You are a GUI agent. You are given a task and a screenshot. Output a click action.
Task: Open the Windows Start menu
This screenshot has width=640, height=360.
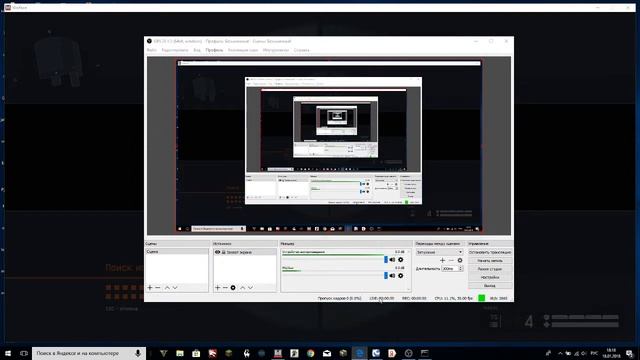tap(8, 353)
